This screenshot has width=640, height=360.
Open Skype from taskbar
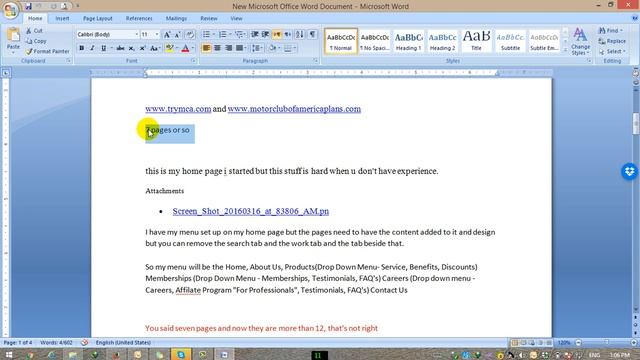181,355
